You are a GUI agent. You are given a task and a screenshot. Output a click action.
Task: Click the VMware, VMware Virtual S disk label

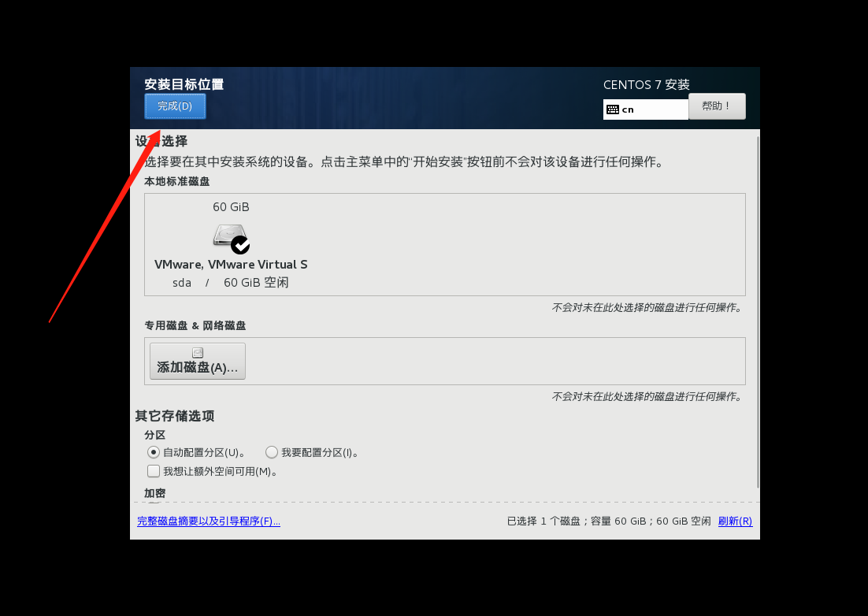(231, 265)
